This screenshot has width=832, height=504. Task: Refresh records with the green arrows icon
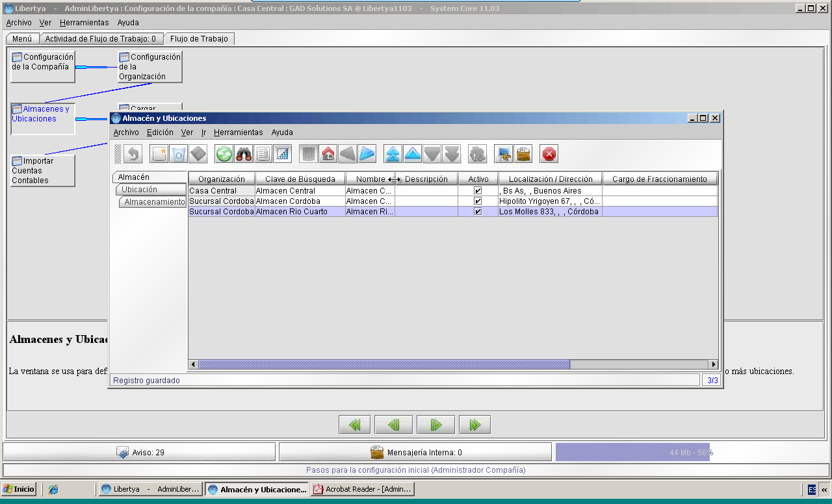click(x=224, y=154)
